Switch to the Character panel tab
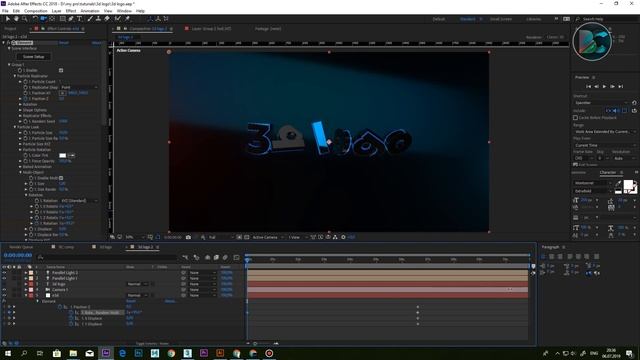This screenshot has height=360, width=640. 607,173
